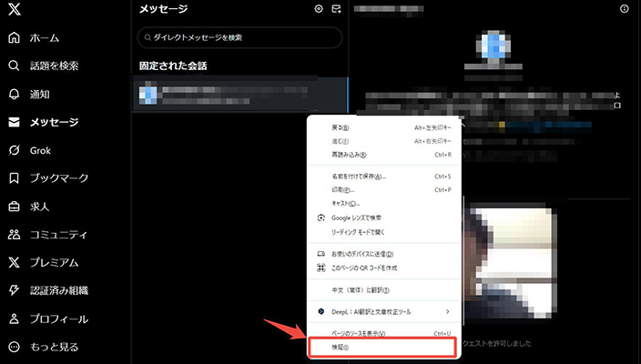Click new message compose icon
641x364 pixels.
(x=336, y=8)
